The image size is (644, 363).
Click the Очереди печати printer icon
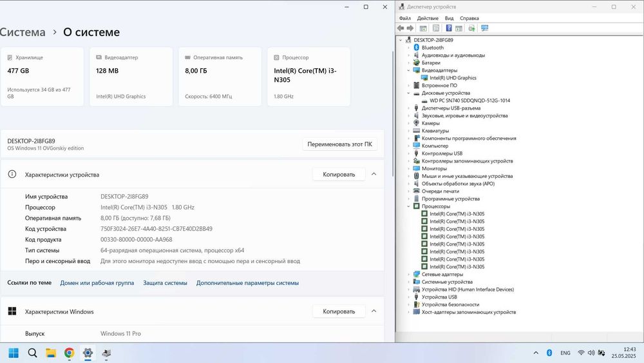click(x=416, y=191)
